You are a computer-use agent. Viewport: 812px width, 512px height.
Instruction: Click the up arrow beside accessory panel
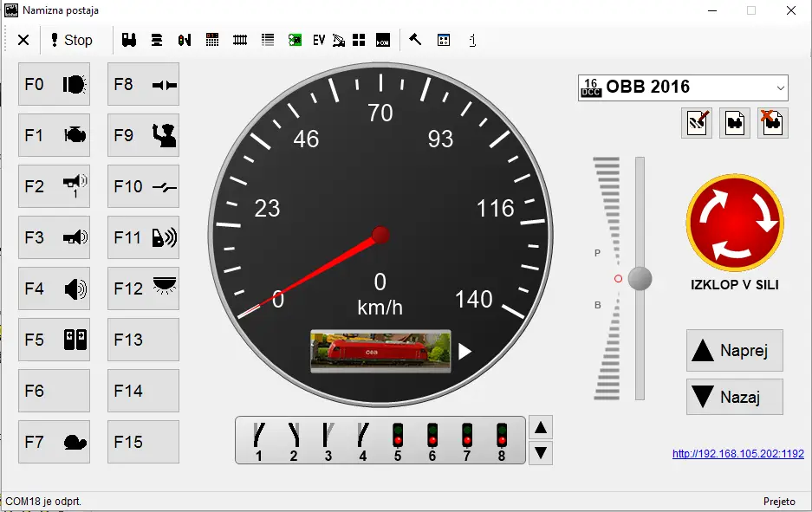[x=541, y=427]
